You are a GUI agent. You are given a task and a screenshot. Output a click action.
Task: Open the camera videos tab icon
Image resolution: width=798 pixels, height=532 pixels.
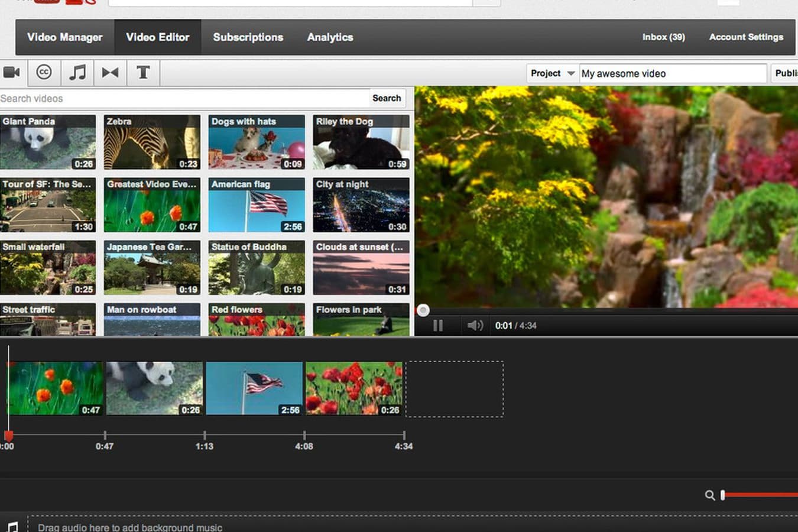(x=12, y=73)
